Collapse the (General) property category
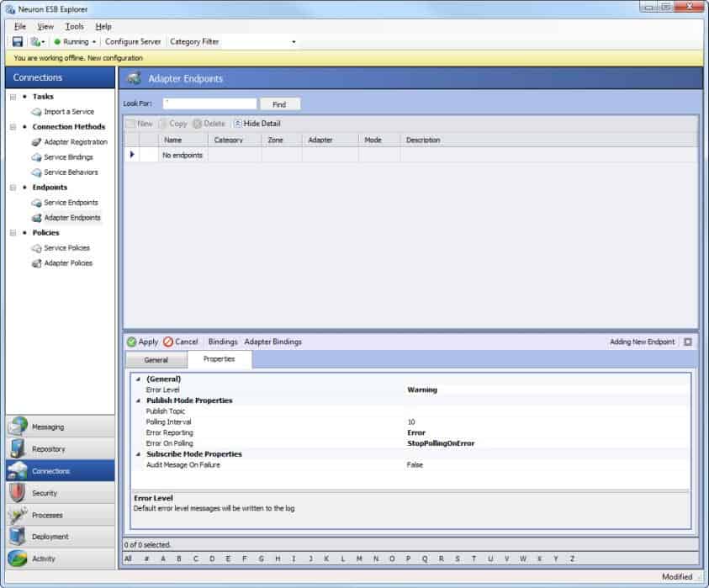The image size is (709, 588). pyautogui.click(x=139, y=379)
